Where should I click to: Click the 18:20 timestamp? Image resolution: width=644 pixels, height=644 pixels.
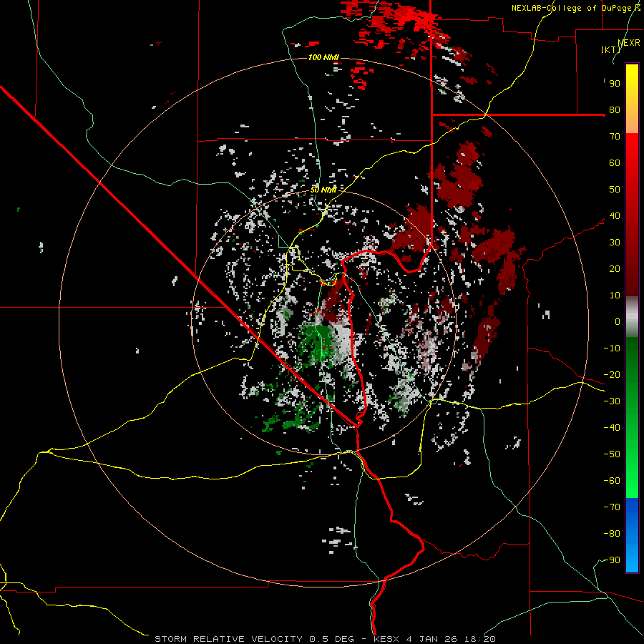480,639
